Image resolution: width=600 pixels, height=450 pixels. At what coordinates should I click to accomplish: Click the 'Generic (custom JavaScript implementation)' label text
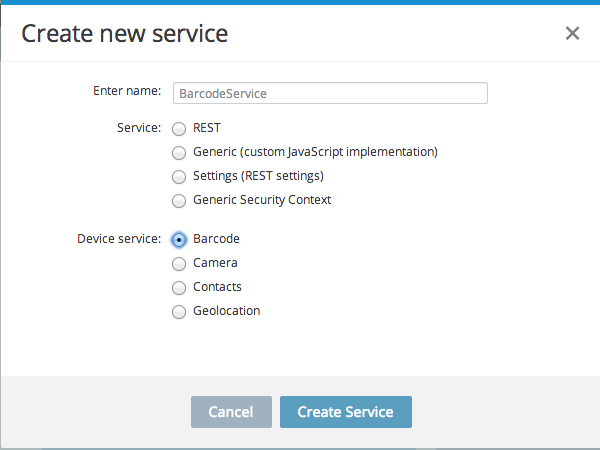(315, 152)
